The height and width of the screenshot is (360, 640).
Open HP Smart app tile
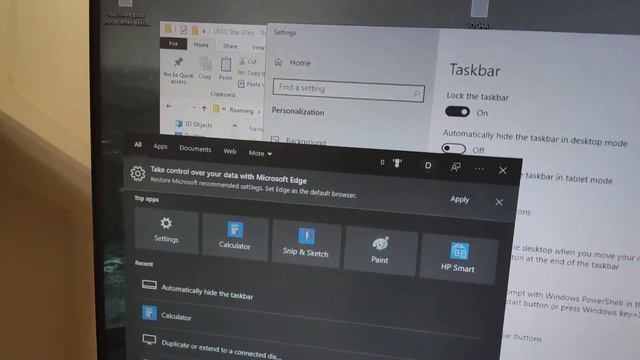coord(458,258)
